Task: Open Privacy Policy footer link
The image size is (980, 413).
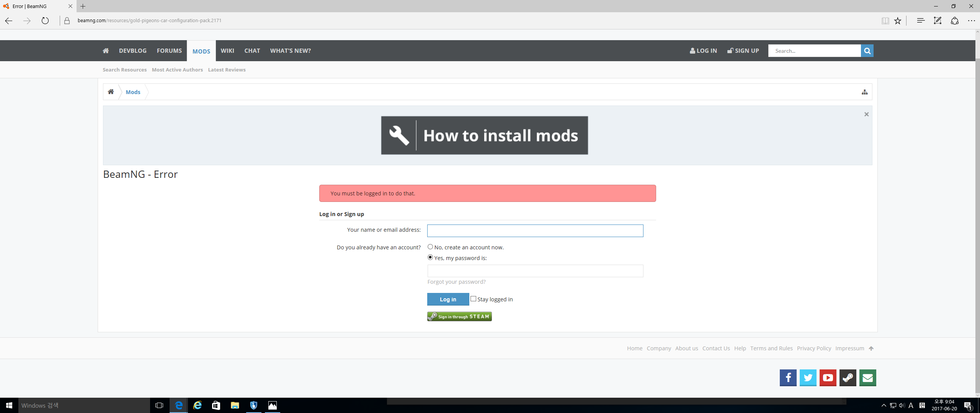Action: coord(814,348)
